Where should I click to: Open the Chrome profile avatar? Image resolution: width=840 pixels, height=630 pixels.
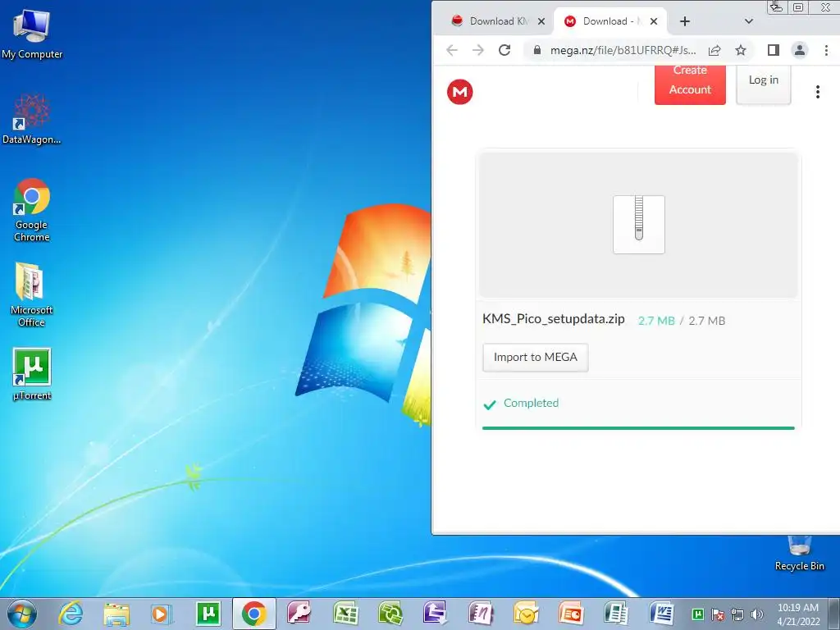(799, 50)
